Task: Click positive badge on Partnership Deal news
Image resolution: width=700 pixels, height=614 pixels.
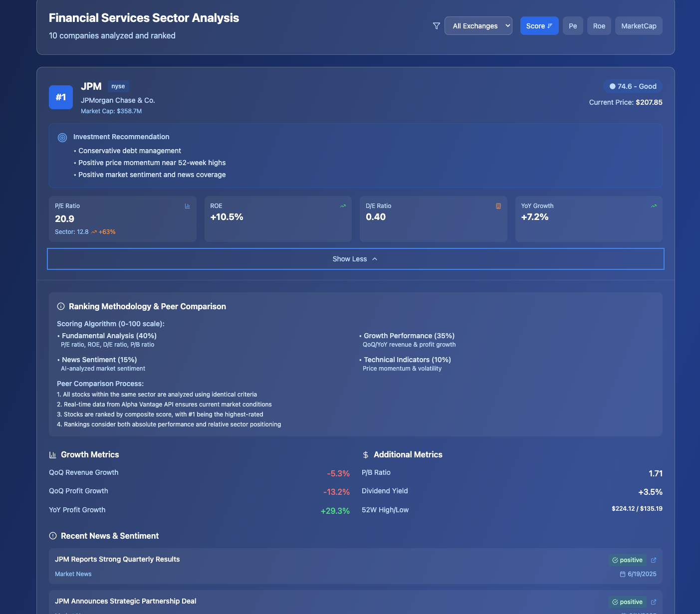Action: pyautogui.click(x=627, y=602)
